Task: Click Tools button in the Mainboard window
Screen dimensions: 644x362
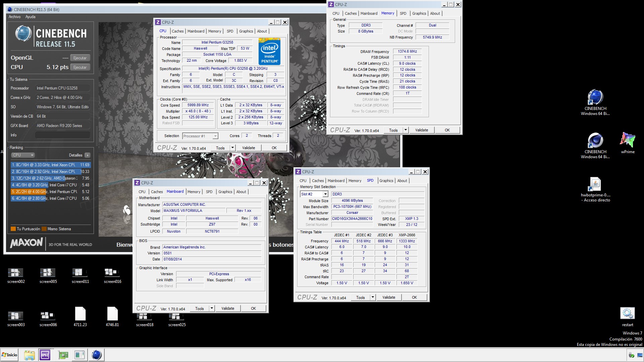Action: pos(200,308)
